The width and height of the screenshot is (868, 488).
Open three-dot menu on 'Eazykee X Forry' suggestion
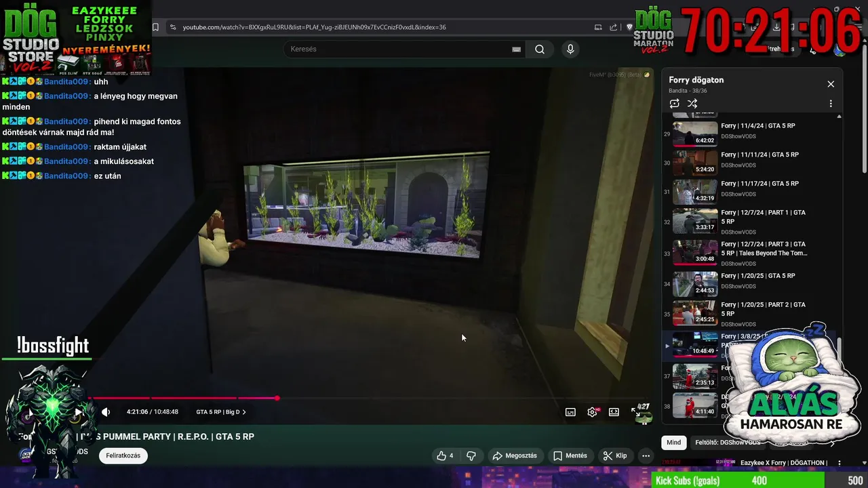pos(839,463)
